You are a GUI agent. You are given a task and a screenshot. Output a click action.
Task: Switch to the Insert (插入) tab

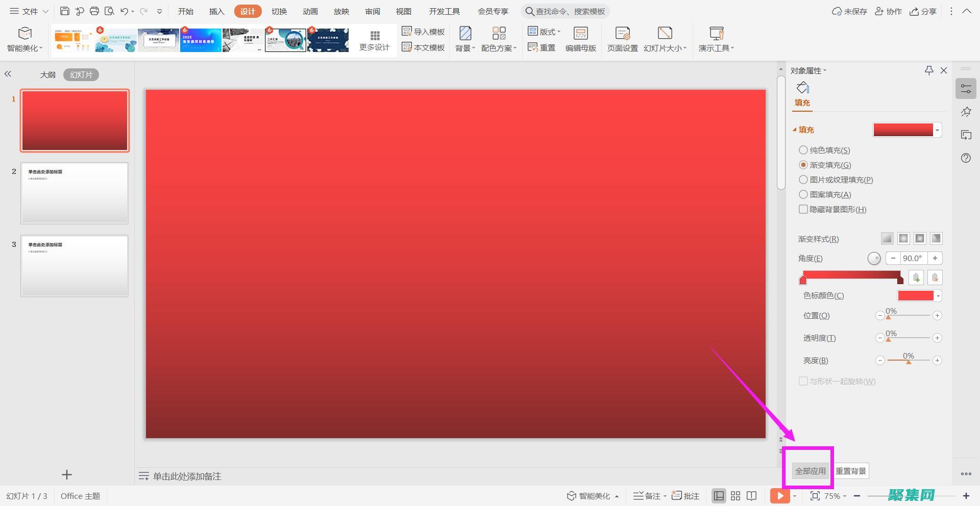click(x=216, y=11)
